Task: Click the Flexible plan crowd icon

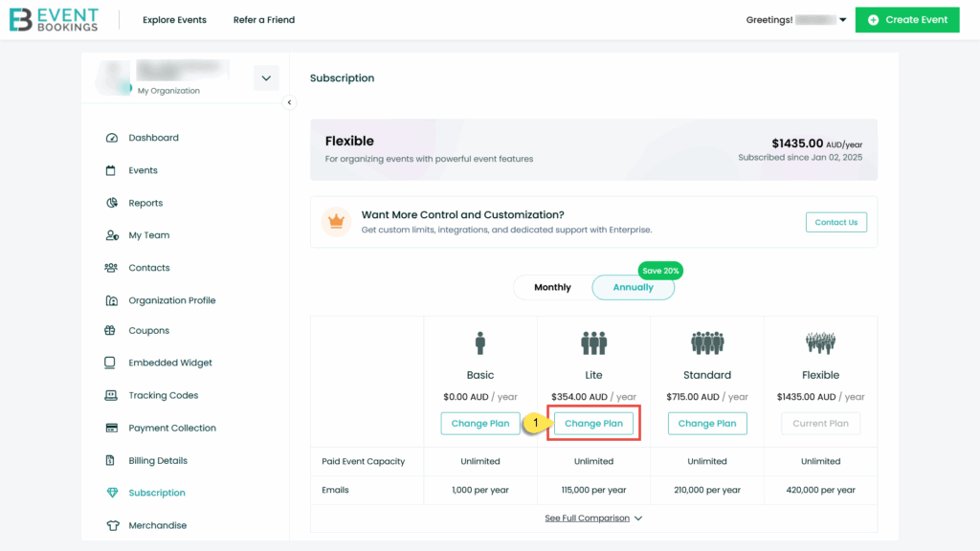Action: pos(820,343)
